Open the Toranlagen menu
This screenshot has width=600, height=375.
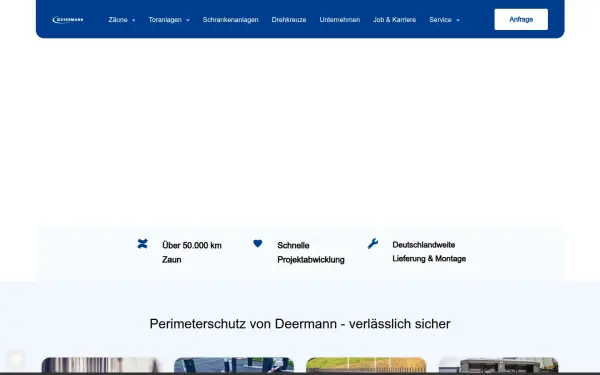(x=165, y=20)
